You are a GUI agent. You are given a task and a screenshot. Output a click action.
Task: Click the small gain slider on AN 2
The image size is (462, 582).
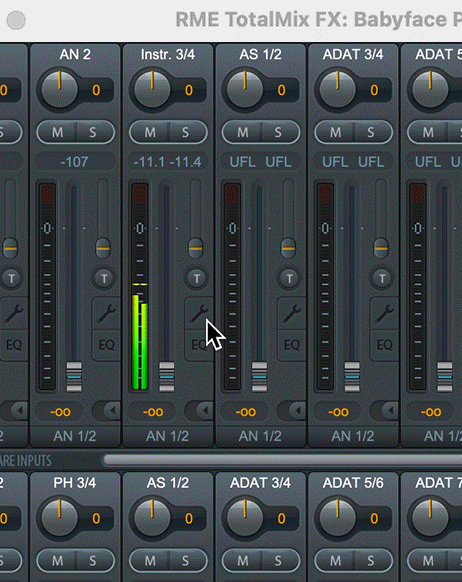pos(103,248)
